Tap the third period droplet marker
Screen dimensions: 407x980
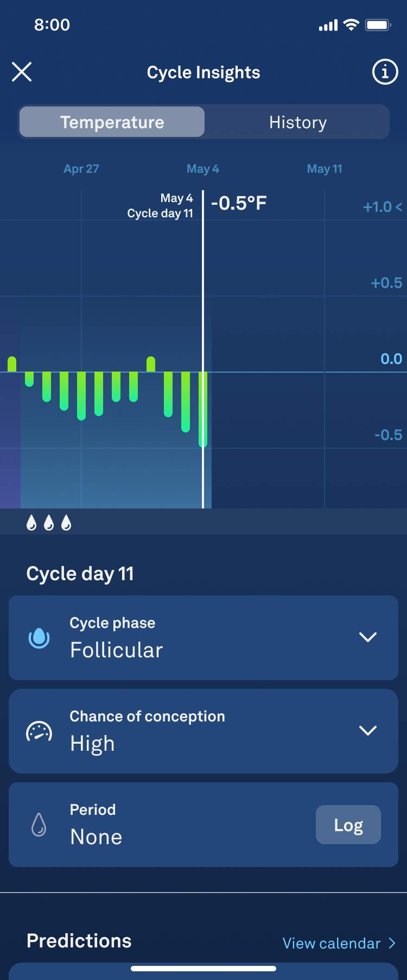pos(66,523)
